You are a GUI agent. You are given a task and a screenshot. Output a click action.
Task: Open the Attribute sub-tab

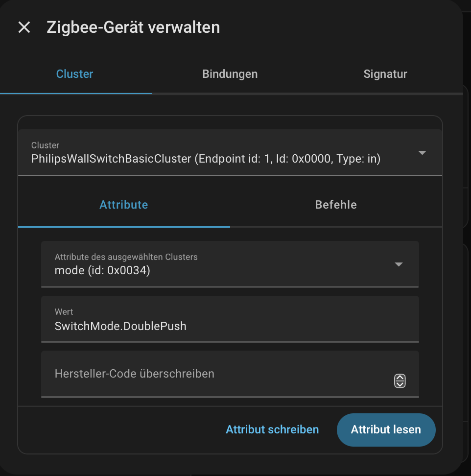123,204
